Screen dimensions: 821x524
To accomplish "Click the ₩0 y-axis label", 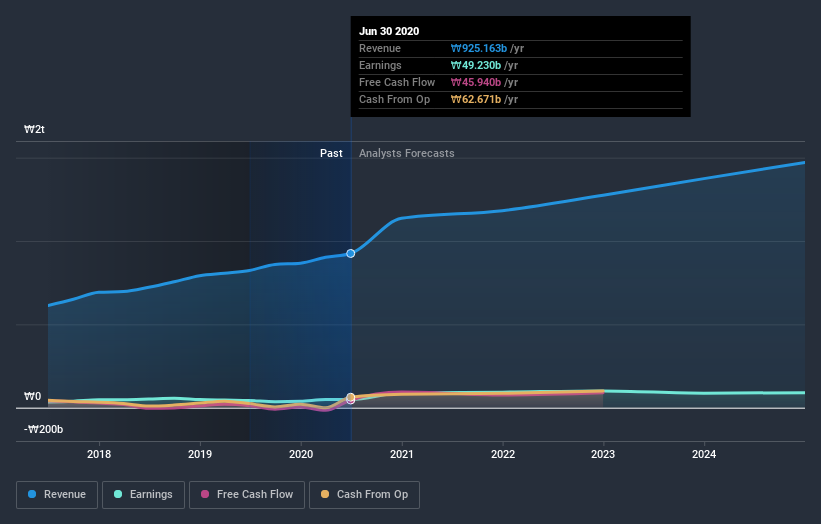I will point(32,396).
